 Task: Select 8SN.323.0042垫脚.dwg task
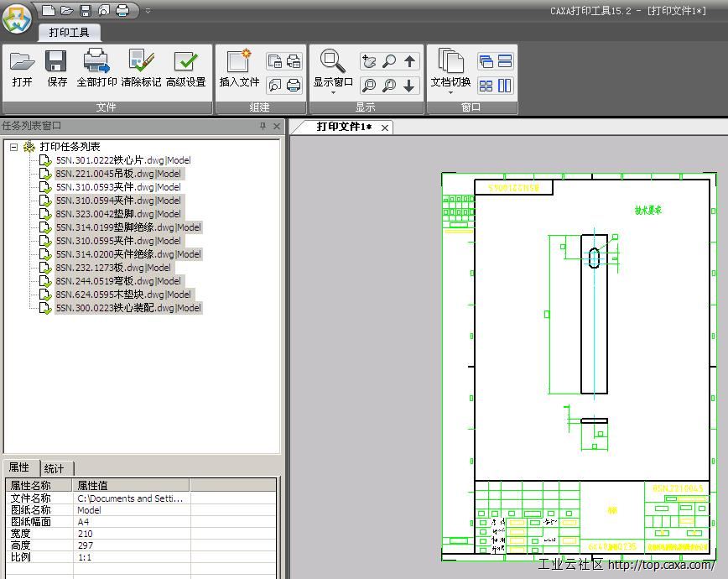(118, 214)
